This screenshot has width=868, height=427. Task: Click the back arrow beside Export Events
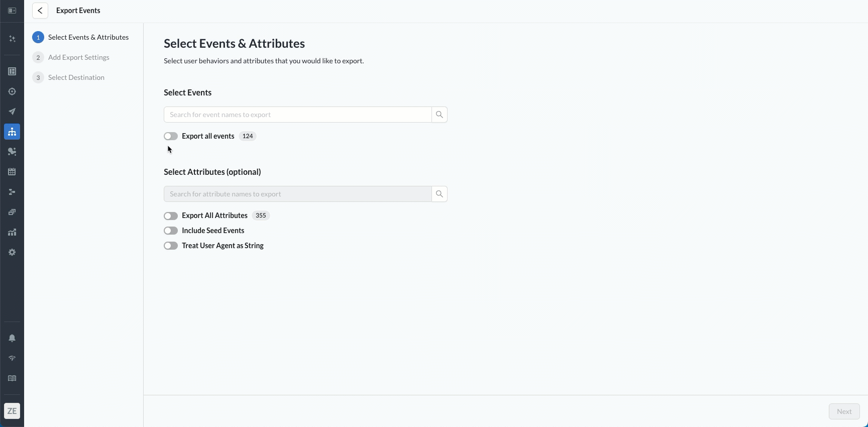click(40, 11)
